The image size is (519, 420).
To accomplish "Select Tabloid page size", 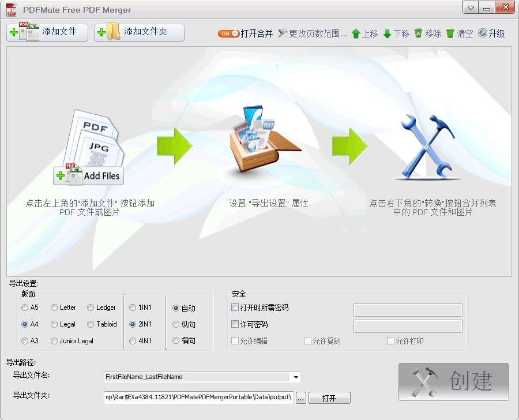I will tap(91, 324).
